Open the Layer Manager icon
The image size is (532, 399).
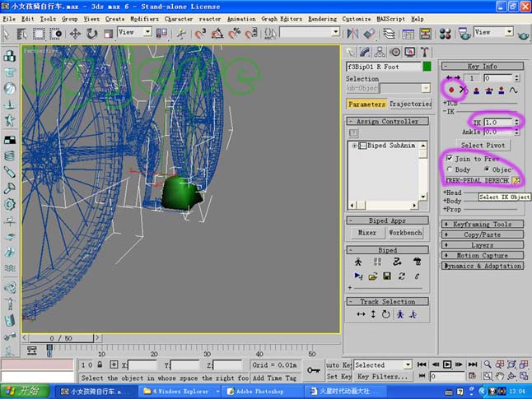[390, 34]
